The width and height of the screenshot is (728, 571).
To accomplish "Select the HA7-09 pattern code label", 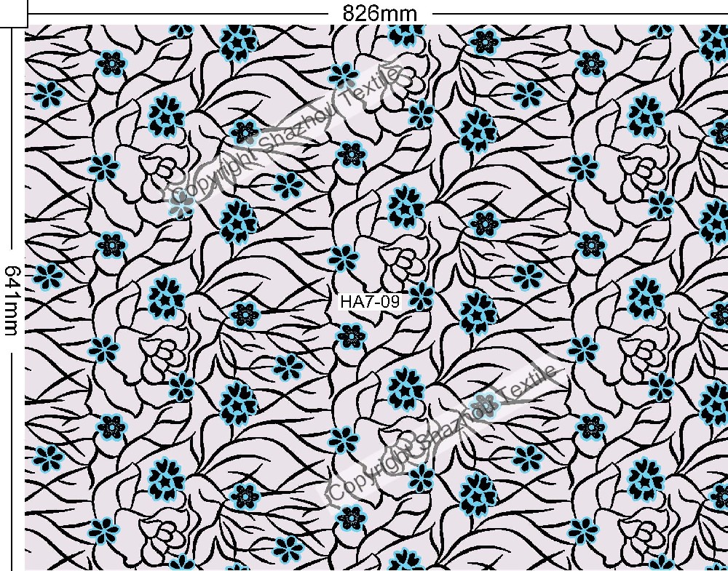I will [x=370, y=301].
